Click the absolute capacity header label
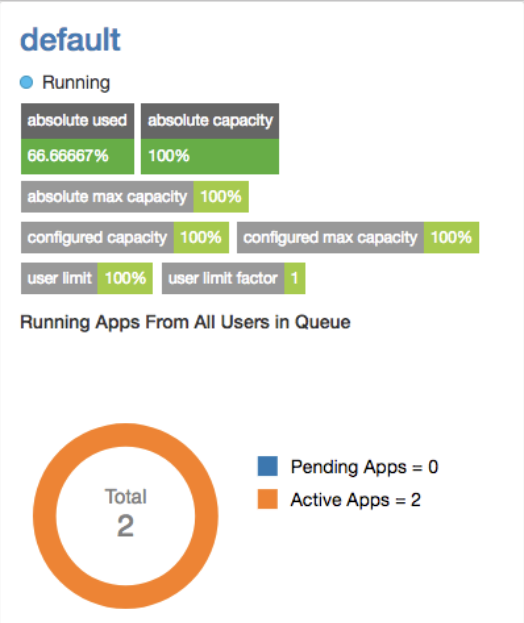 tap(210, 121)
